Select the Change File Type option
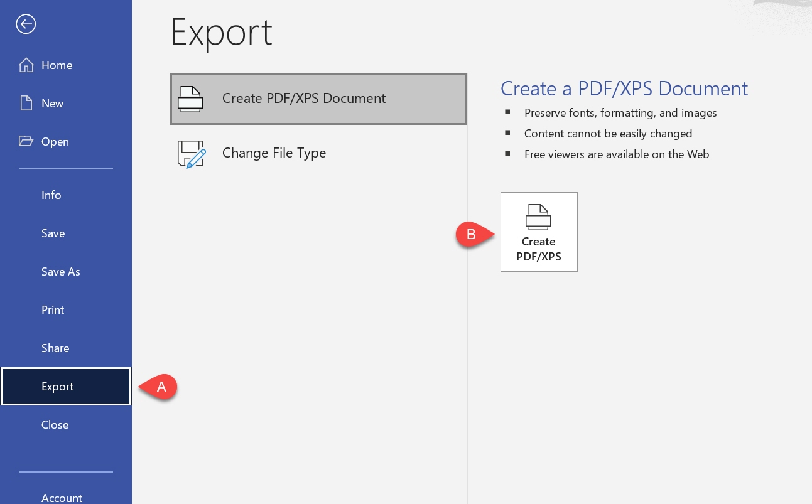This screenshot has width=812, height=504. [318, 154]
